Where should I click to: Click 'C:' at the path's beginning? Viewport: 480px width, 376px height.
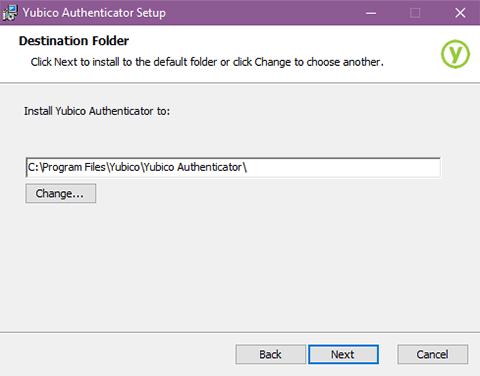pyautogui.click(x=33, y=167)
